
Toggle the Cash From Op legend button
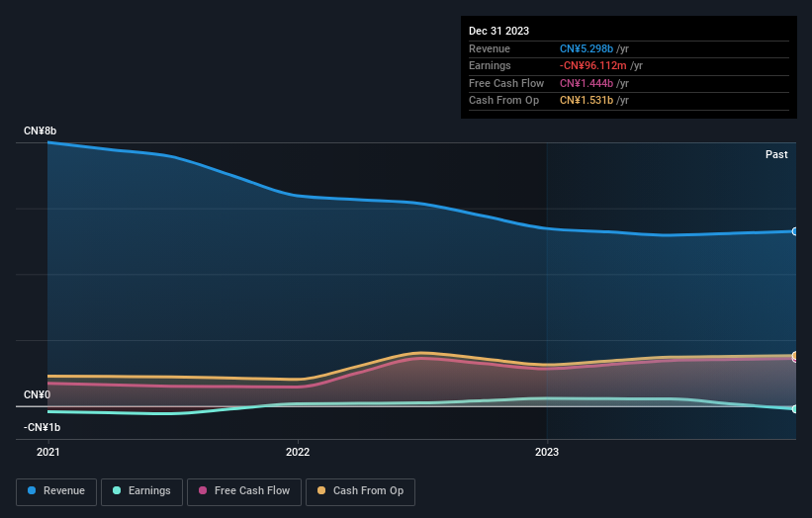point(360,491)
